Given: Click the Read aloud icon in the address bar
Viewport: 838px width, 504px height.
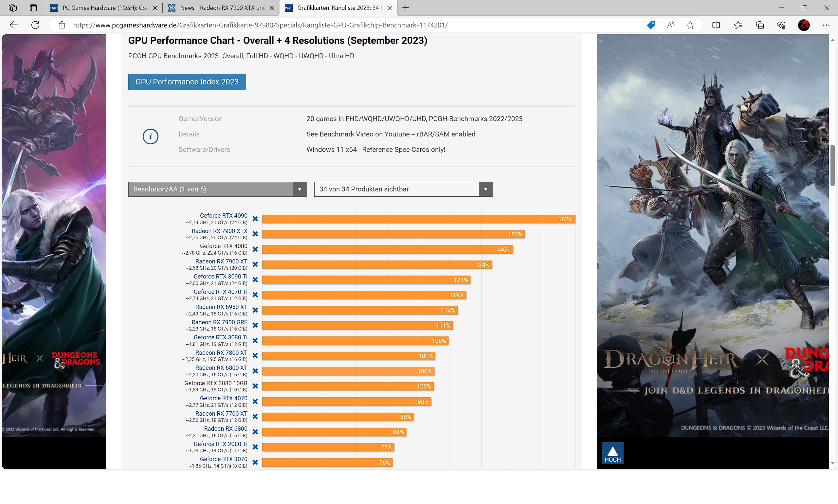Looking at the screenshot, I should pos(670,25).
